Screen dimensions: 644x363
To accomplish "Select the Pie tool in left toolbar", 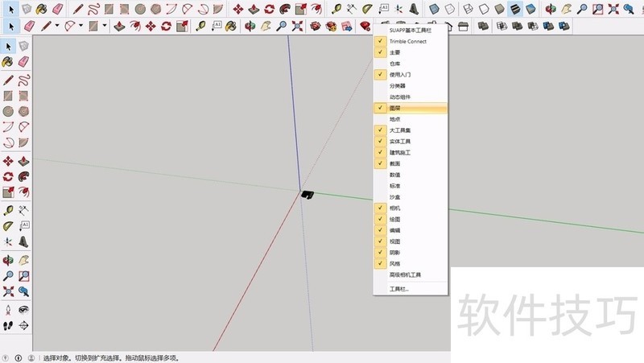I will [x=23, y=142].
